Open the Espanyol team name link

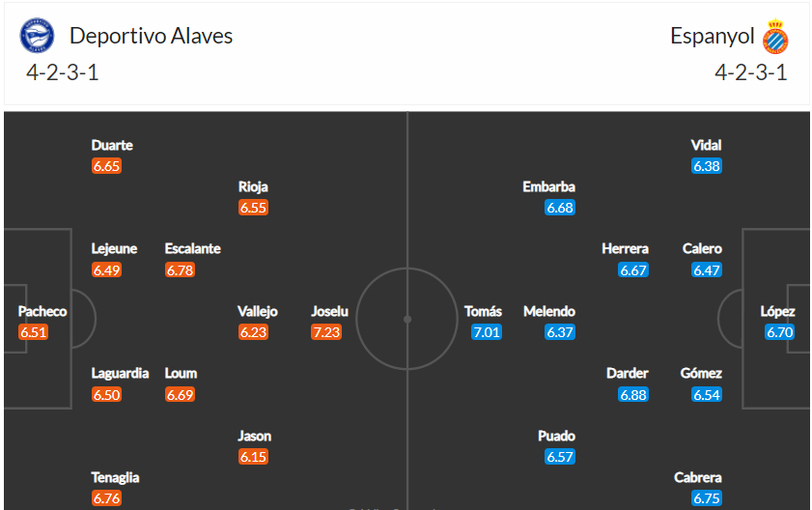712,36
